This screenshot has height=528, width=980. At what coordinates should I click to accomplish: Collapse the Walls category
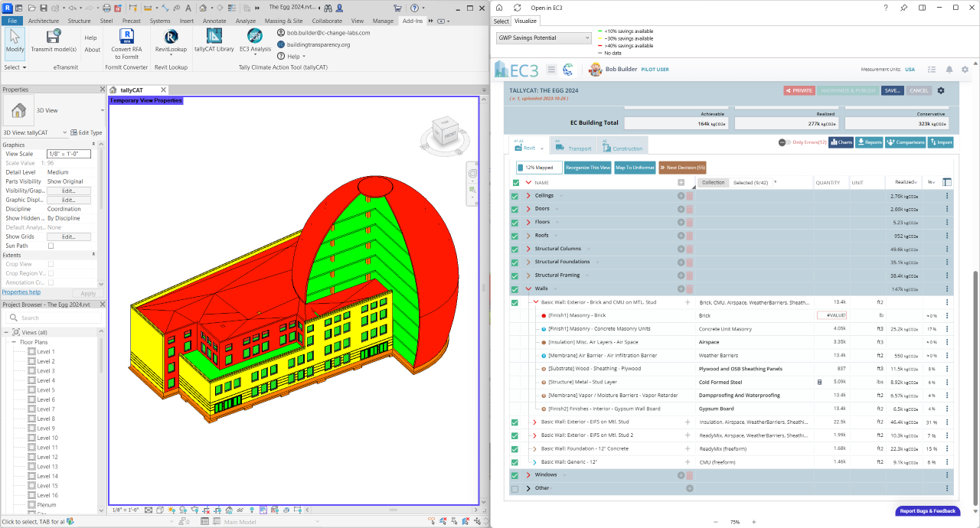pyautogui.click(x=528, y=289)
